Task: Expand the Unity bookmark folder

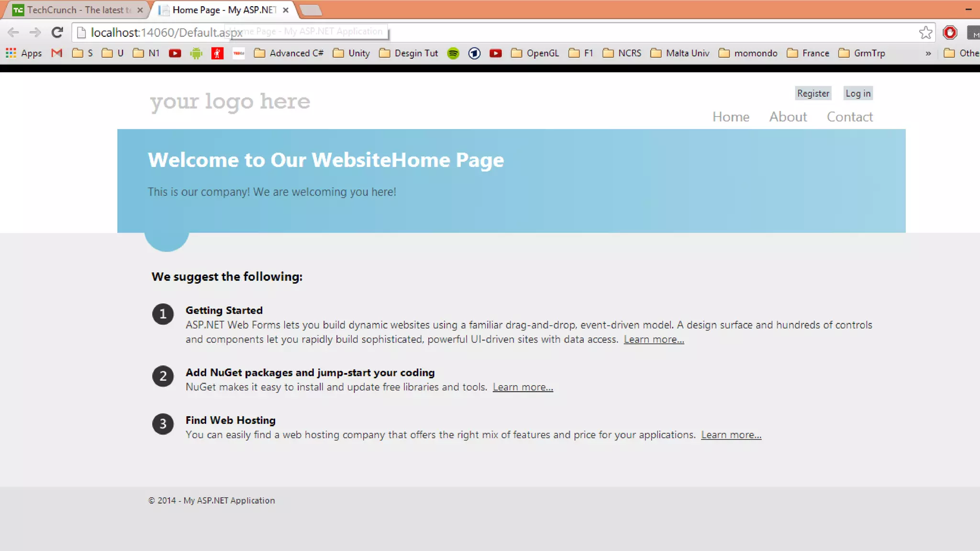Action: [x=352, y=53]
